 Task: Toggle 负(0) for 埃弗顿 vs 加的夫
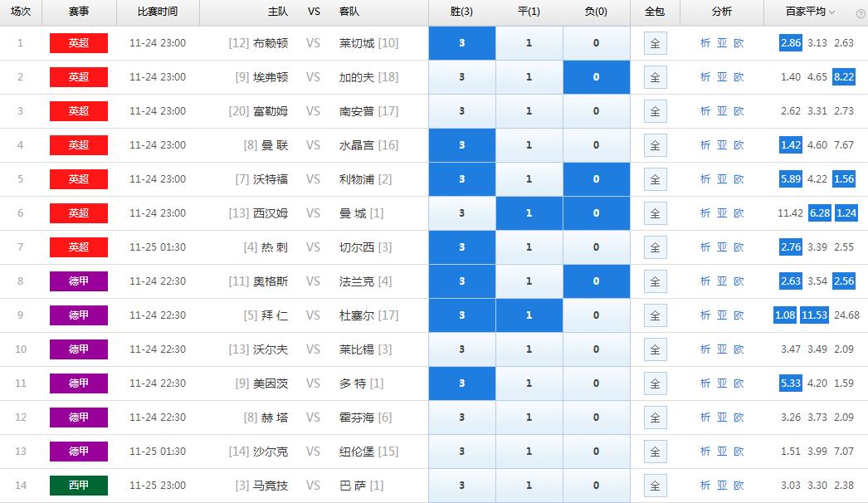tap(596, 77)
